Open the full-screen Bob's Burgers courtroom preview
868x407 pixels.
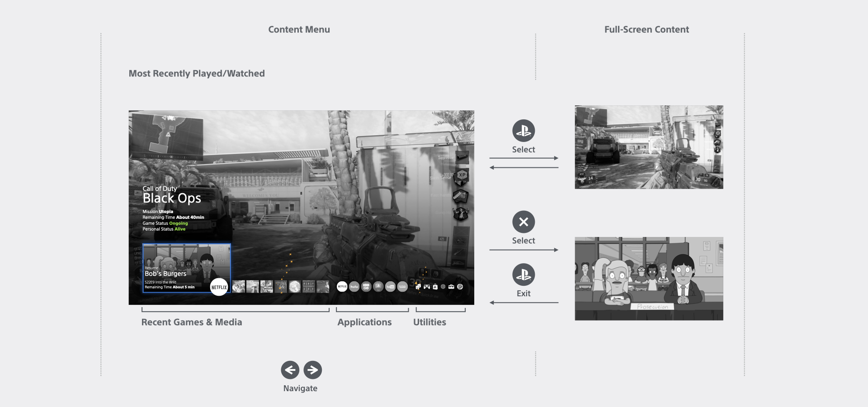point(649,279)
